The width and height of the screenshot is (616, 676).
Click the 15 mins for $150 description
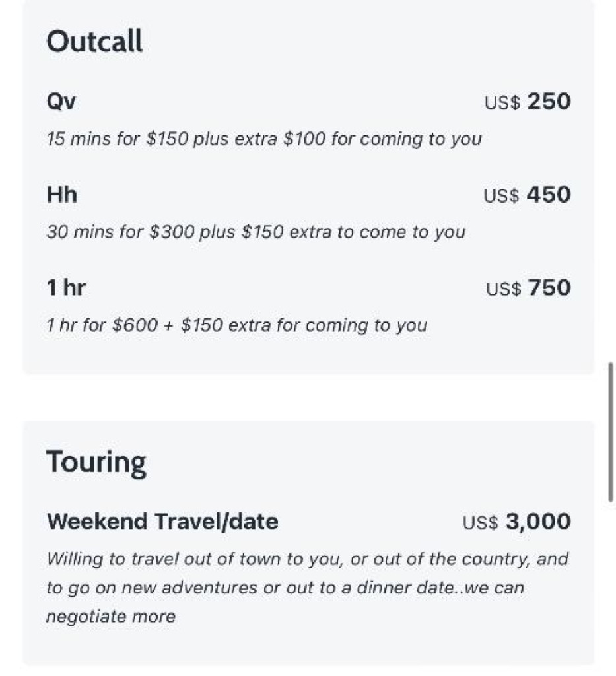[264, 139]
